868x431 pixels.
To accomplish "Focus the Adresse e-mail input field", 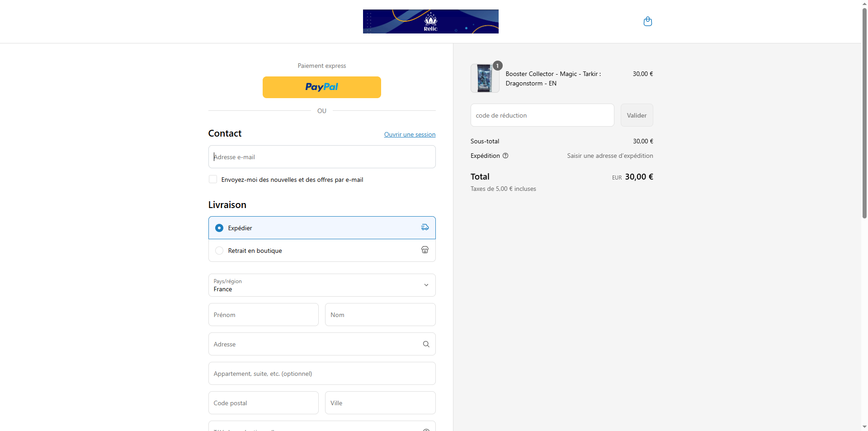I will click(x=321, y=157).
